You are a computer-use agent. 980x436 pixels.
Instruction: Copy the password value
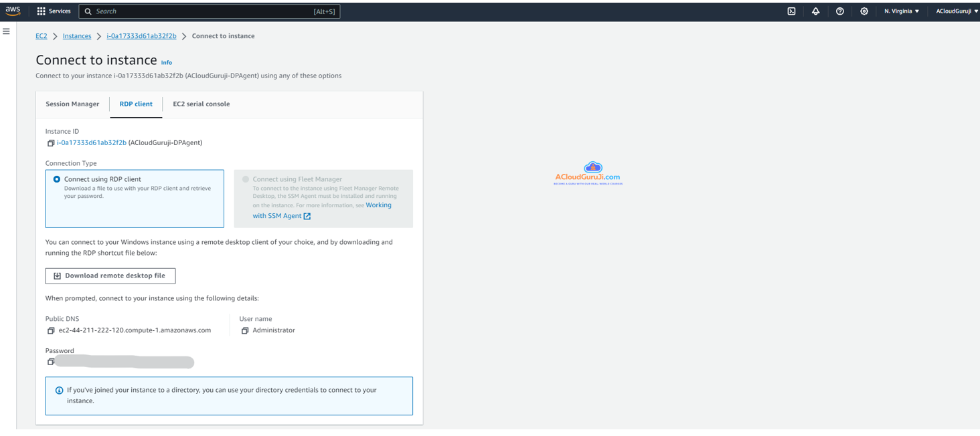pyautogui.click(x=50, y=362)
